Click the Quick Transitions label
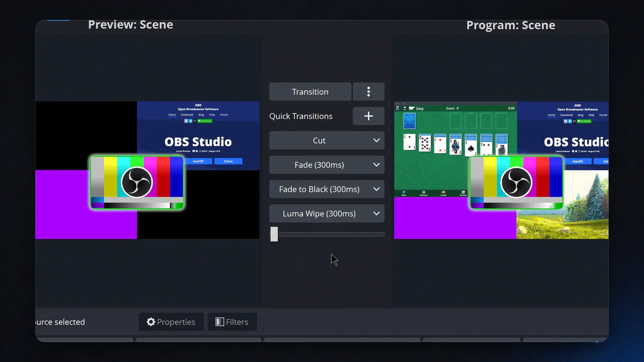Viewport: 644px width, 362px height. pyautogui.click(x=301, y=116)
